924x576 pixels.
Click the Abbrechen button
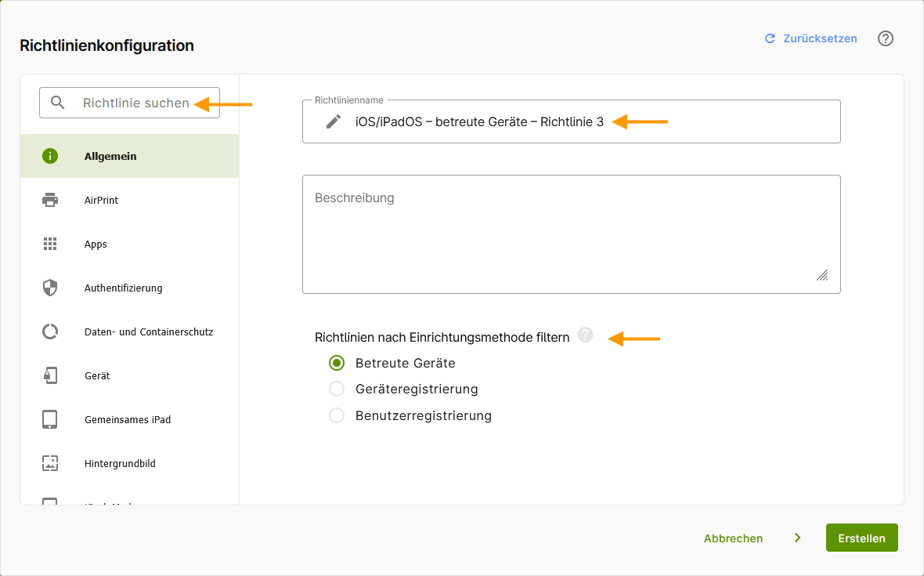pyautogui.click(x=733, y=538)
